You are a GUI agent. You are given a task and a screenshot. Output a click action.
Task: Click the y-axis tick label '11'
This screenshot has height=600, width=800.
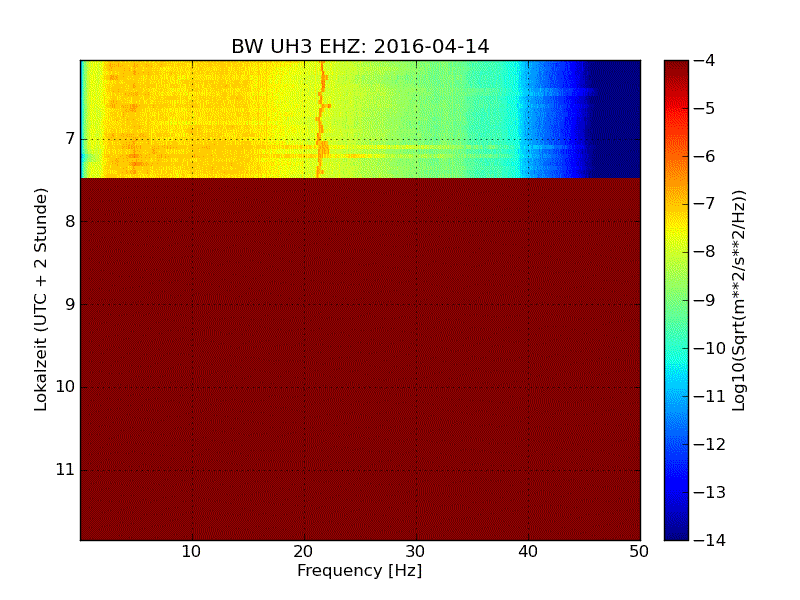click(65, 470)
